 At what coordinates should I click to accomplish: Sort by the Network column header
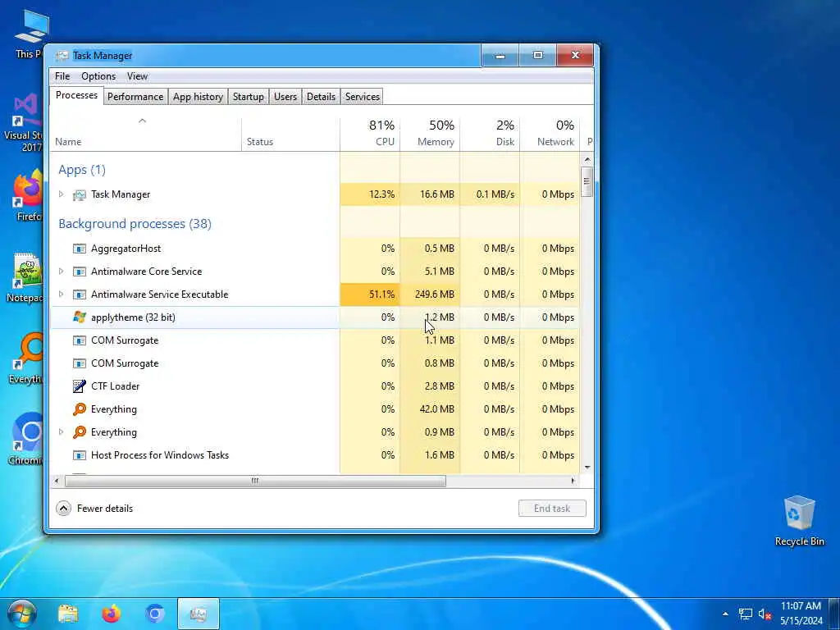(550, 134)
